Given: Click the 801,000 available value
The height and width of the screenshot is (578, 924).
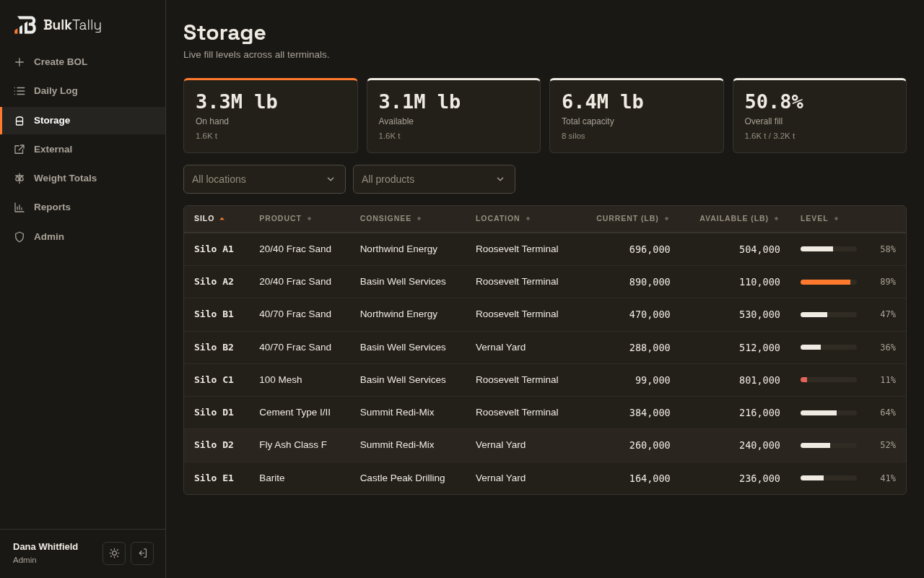Looking at the screenshot, I should point(759,380).
